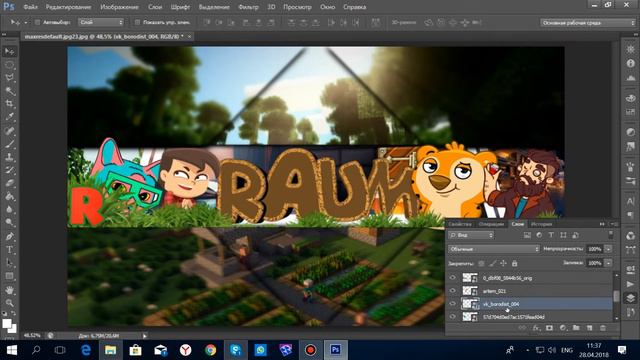Toggle lock transparent pixels

[x=482, y=263]
